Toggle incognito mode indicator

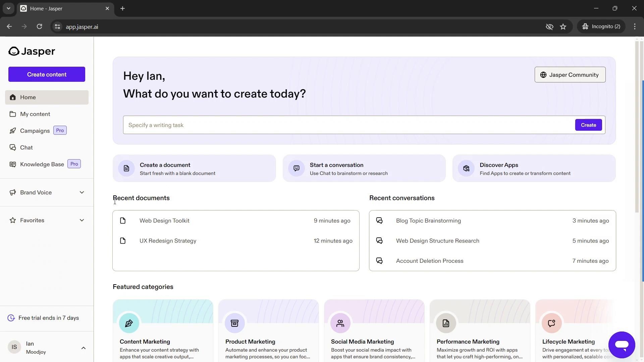[602, 26]
